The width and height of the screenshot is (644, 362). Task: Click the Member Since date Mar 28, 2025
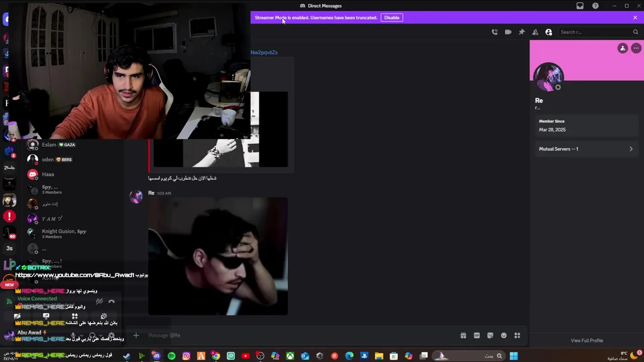[552, 130]
